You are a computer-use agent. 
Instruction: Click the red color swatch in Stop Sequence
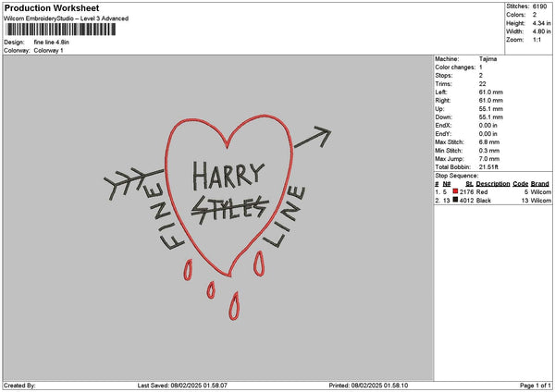[455, 191]
